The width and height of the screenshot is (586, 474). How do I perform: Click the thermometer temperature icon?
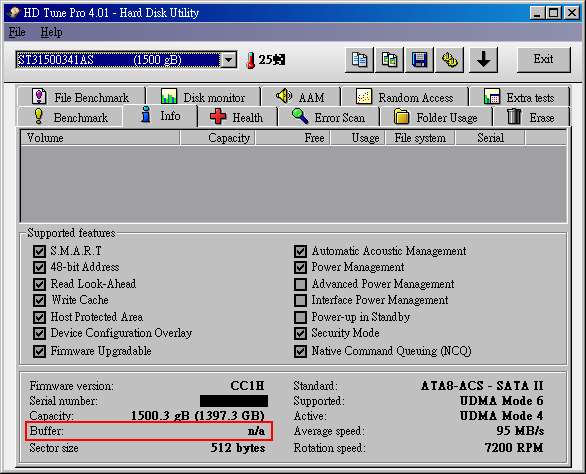(x=250, y=60)
